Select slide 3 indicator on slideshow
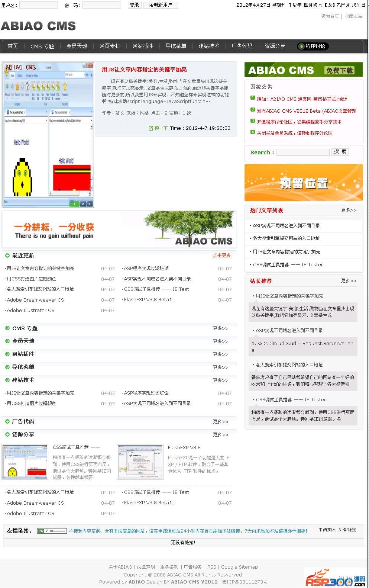 pos(89,203)
